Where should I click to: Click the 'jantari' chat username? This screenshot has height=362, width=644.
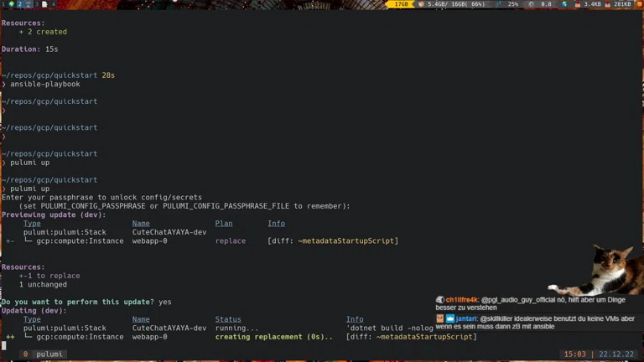(x=466, y=318)
